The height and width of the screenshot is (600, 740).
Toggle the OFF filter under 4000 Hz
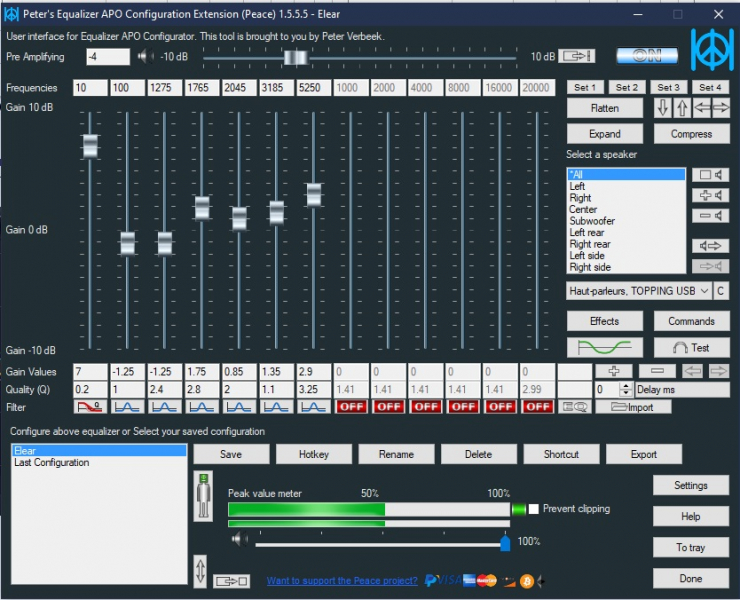pyautogui.click(x=426, y=407)
